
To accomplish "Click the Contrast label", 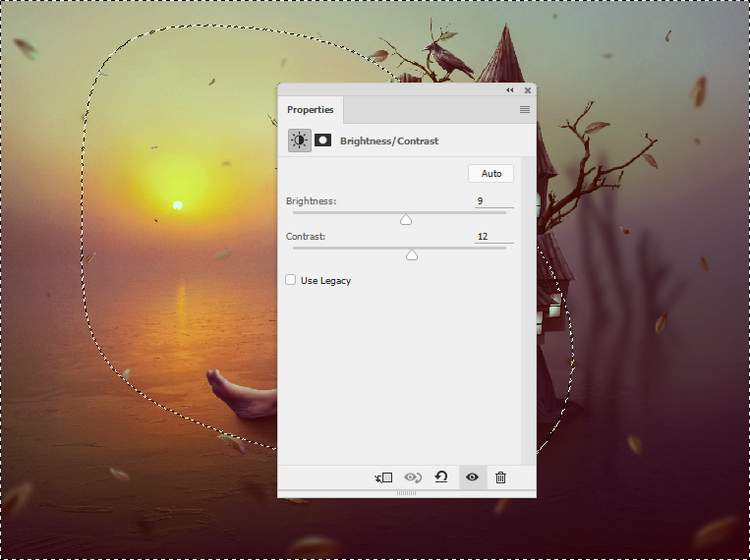I will coord(306,236).
